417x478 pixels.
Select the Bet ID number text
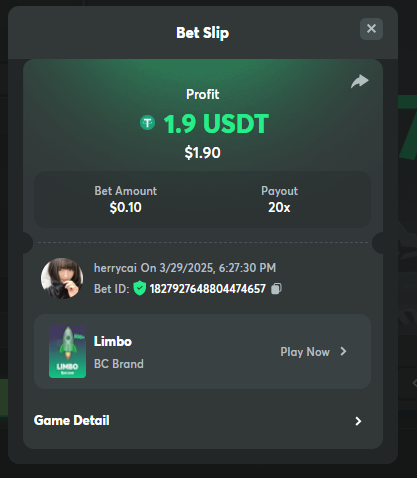pyautogui.click(x=208, y=289)
